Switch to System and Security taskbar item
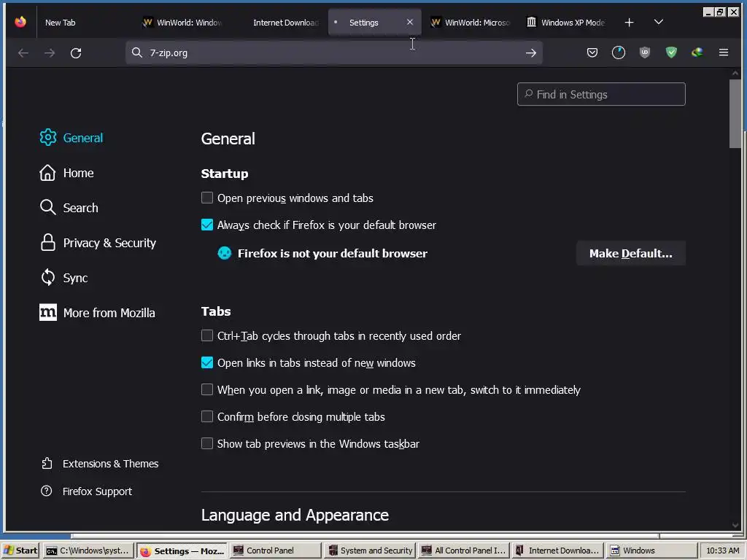747x560 pixels. coord(370,551)
